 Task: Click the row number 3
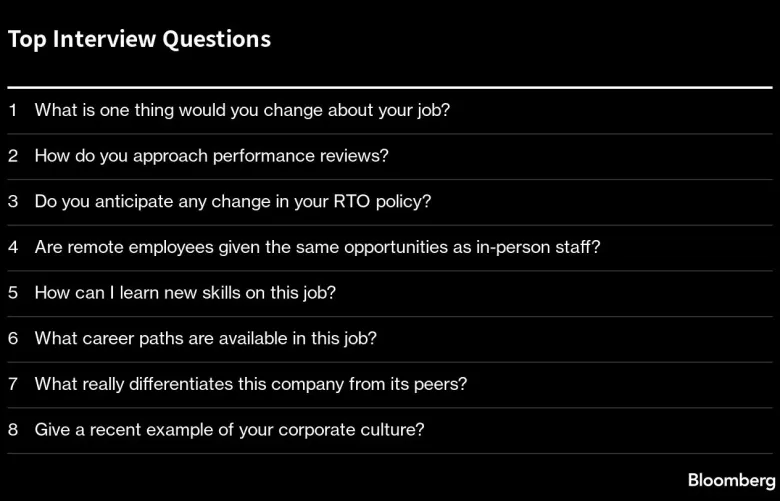pyautogui.click(x=13, y=201)
